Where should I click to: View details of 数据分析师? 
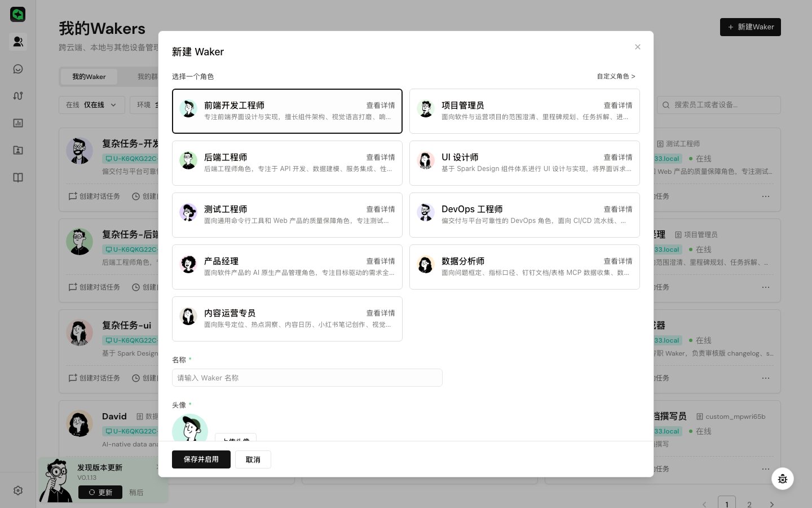618,261
